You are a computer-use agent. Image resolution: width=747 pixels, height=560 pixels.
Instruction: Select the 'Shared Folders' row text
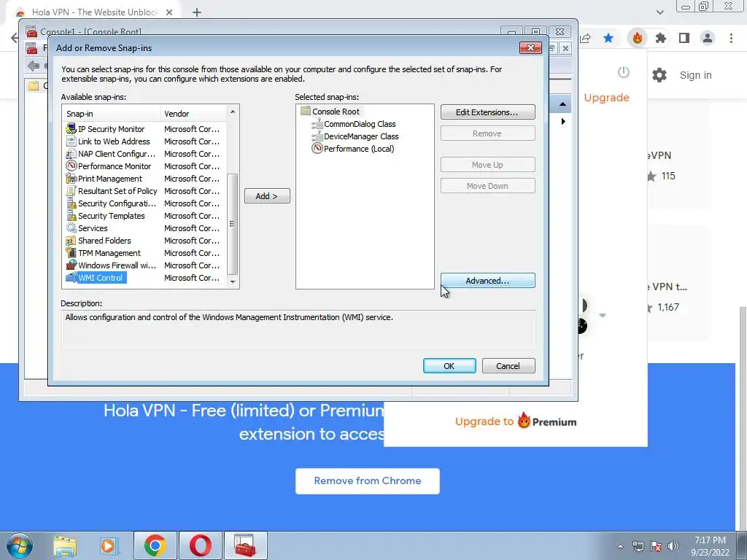tap(104, 240)
